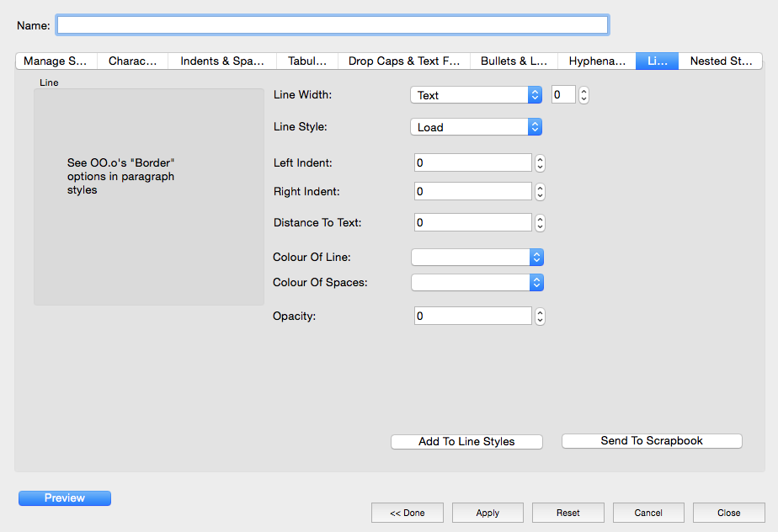
Task: Open the Indents & Spa... tab
Action: (222, 61)
